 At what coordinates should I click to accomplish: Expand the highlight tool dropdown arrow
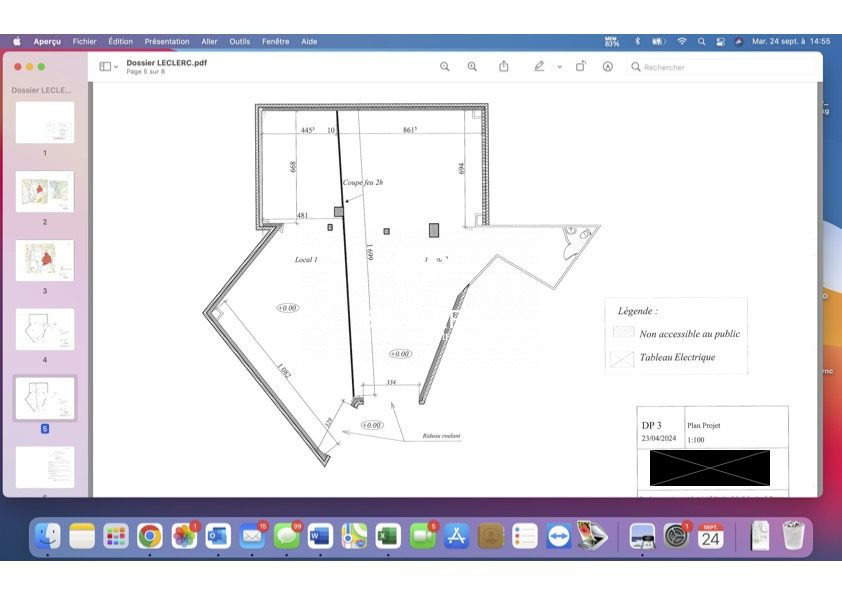pos(559,67)
